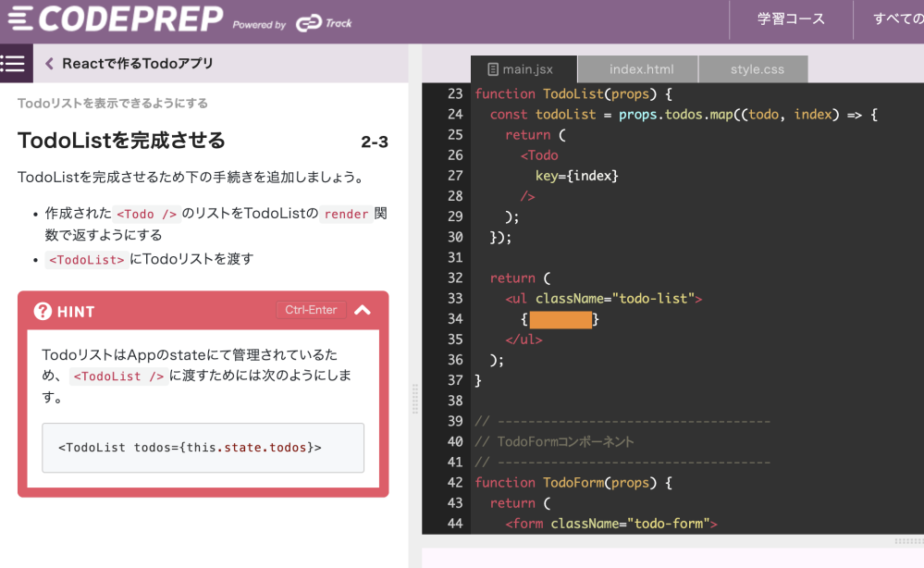Click the partially visible すべての menu item

897,19
